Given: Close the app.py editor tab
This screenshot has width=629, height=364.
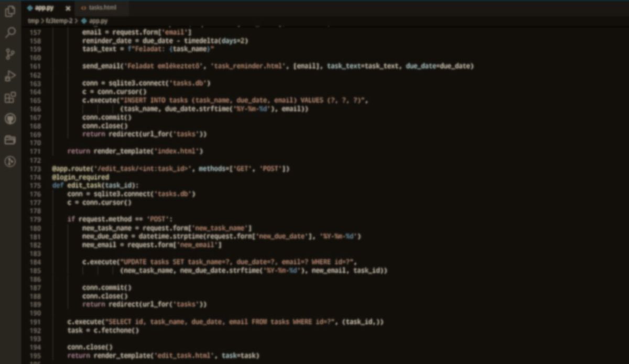Looking at the screenshot, I should pyautogui.click(x=68, y=8).
